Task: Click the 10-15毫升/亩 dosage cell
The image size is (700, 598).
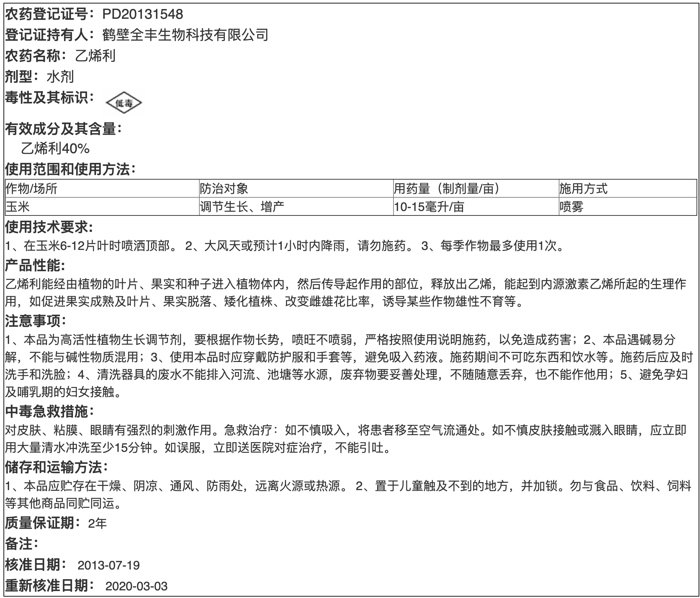Action: (429, 207)
